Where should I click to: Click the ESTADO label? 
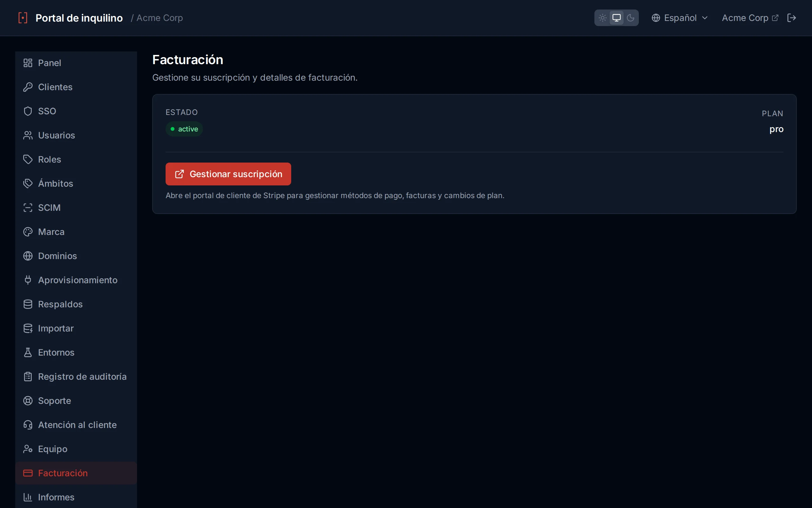tap(181, 112)
